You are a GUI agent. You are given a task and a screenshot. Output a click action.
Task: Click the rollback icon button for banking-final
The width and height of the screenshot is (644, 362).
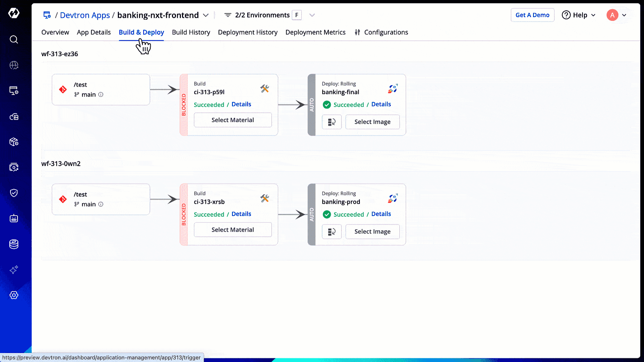coord(332,122)
